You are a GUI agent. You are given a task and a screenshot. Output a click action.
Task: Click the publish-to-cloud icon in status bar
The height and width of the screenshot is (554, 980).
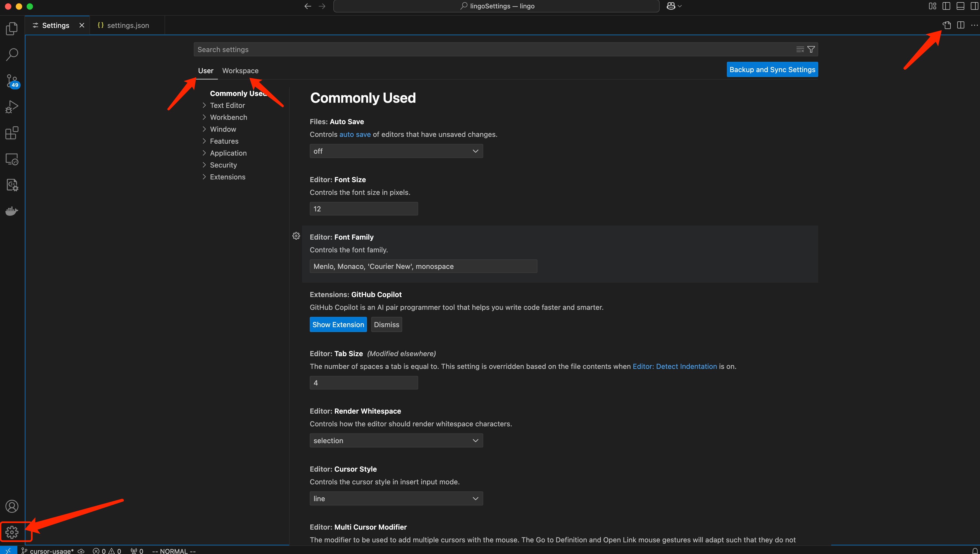(81, 550)
